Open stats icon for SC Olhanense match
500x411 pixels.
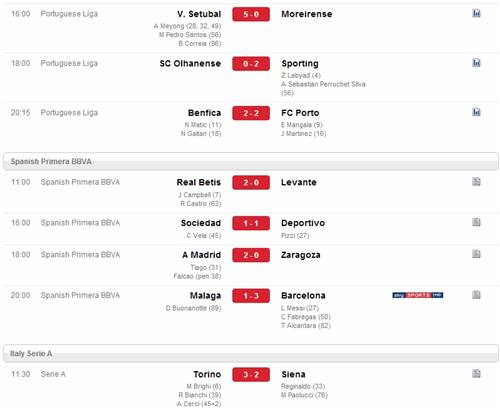(476, 63)
